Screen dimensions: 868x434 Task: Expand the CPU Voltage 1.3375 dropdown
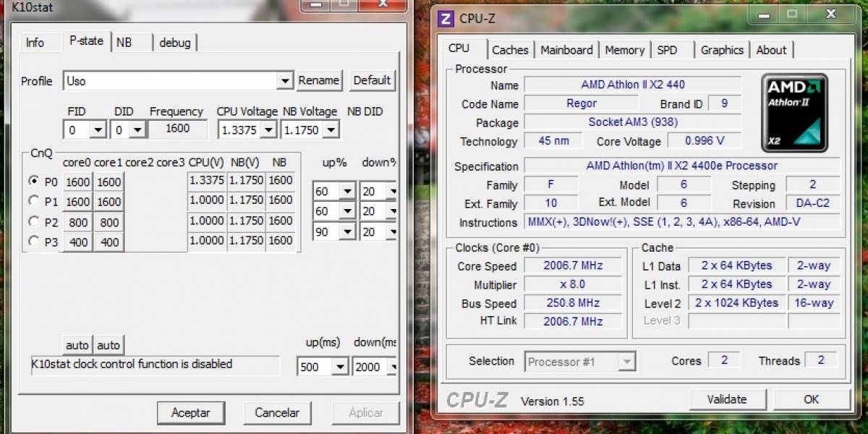tap(247, 130)
